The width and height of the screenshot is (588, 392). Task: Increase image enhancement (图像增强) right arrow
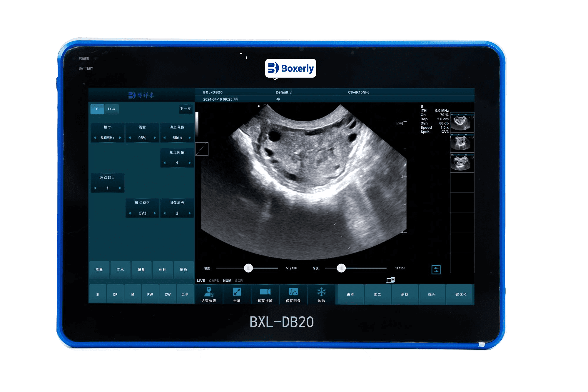coord(190,213)
